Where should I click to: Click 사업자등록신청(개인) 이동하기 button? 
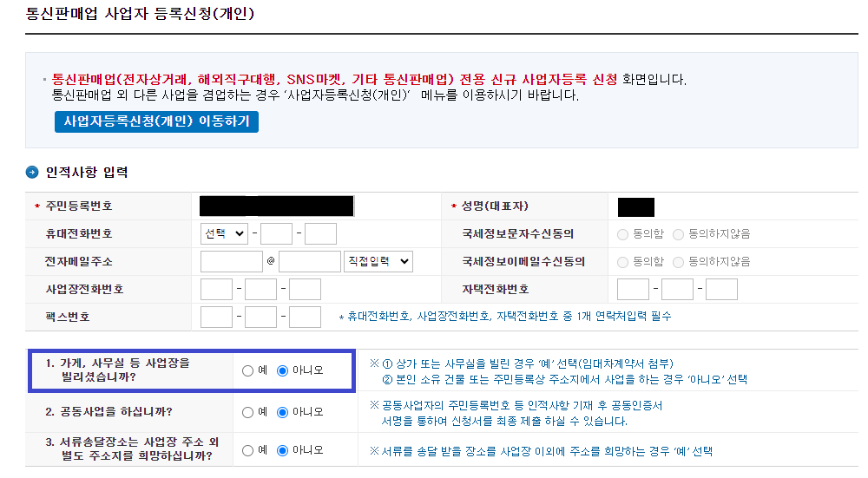pos(156,121)
